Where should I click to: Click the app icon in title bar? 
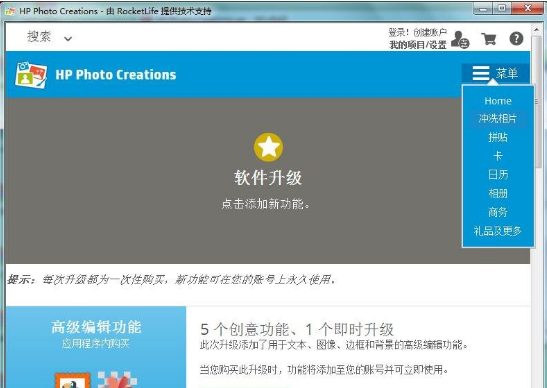pyautogui.click(x=10, y=11)
